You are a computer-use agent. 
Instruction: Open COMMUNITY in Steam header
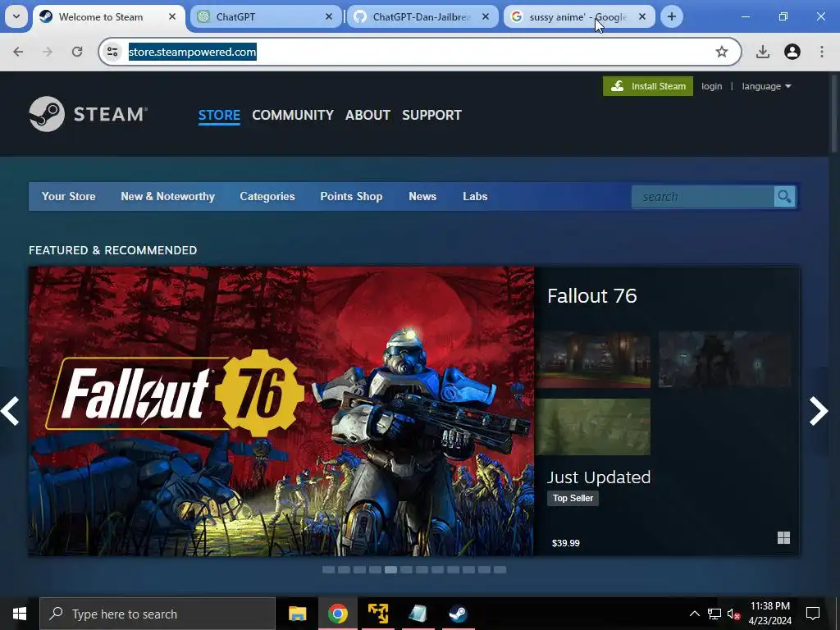pyautogui.click(x=293, y=115)
